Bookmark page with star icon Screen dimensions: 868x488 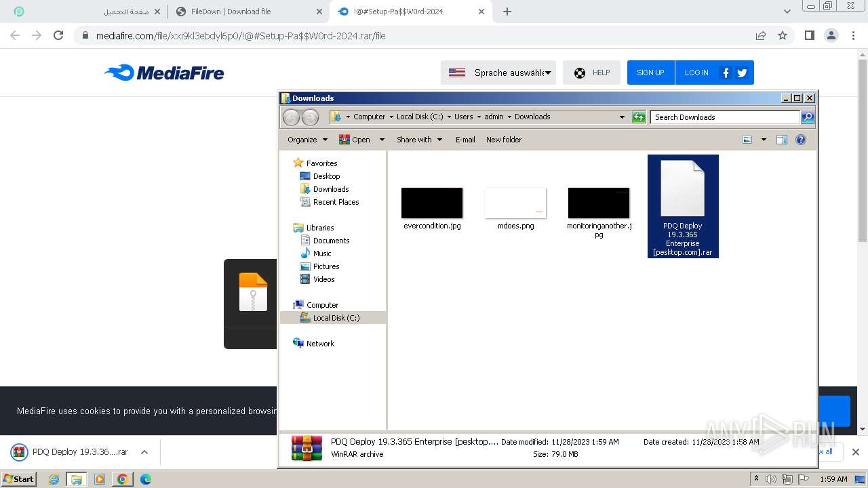point(783,35)
